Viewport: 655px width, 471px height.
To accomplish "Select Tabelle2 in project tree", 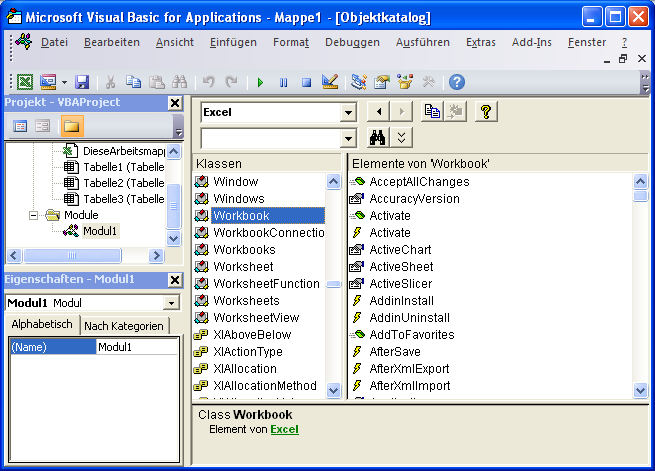I will pyautogui.click(x=124, y=183).
